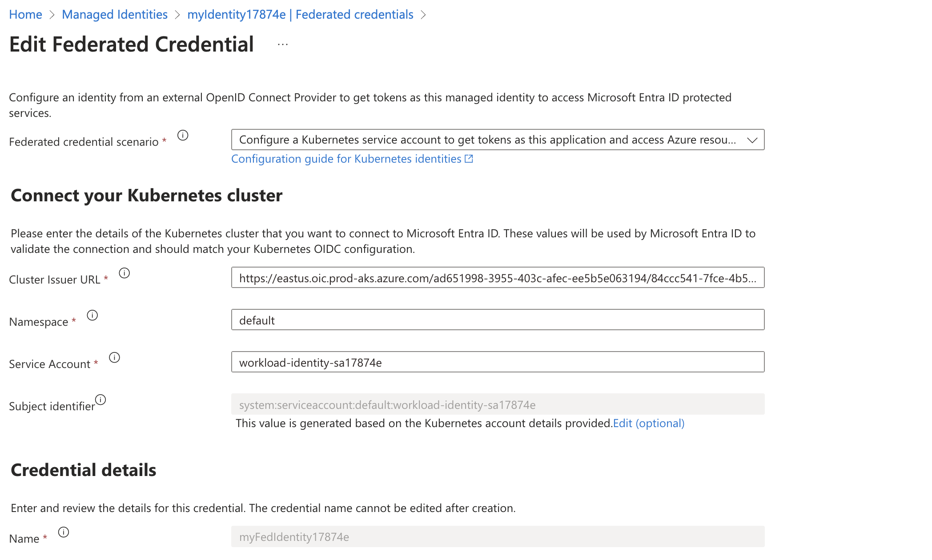Click the Service Account text field
932x560 pixels.
coord(497,362)
